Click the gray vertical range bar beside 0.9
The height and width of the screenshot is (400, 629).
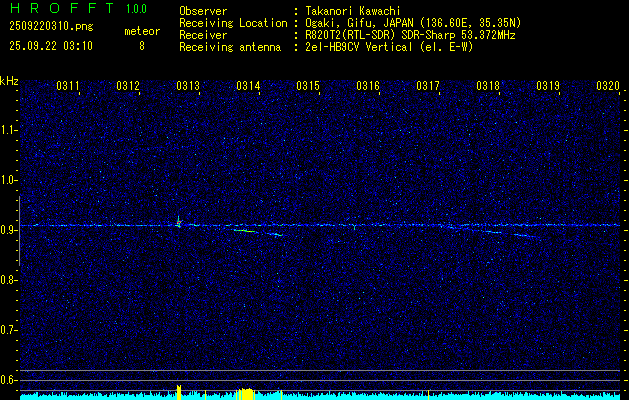click(x=19, y=231)
